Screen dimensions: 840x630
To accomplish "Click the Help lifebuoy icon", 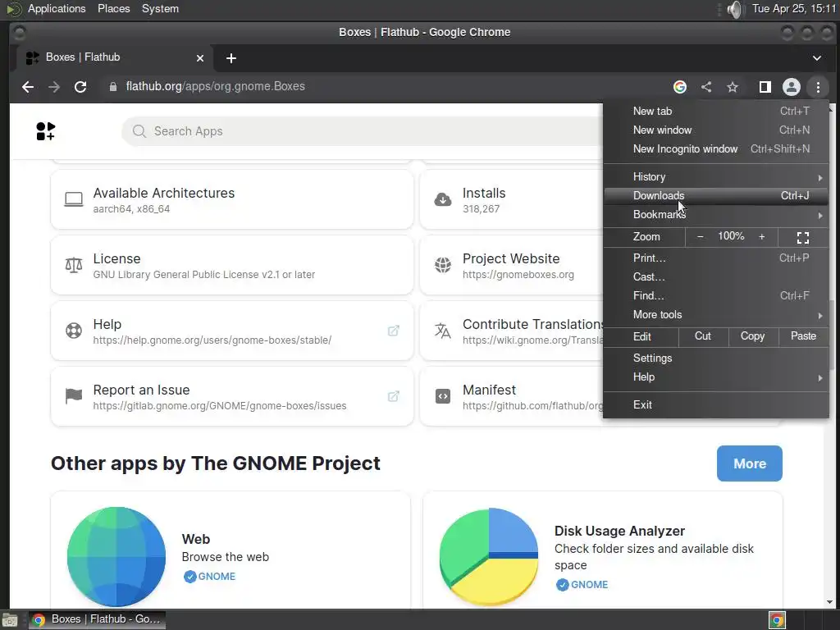I will tap(73, 331).
